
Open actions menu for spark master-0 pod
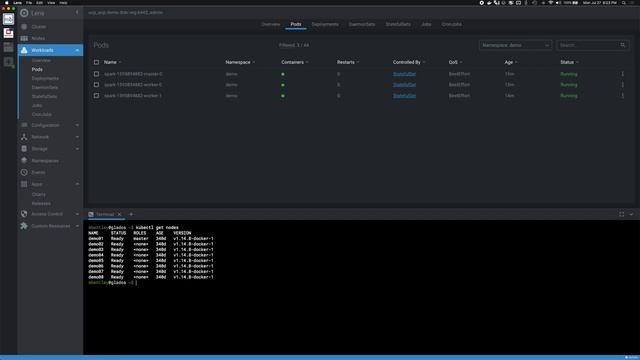pyautogui.click(x=622, y=74)
